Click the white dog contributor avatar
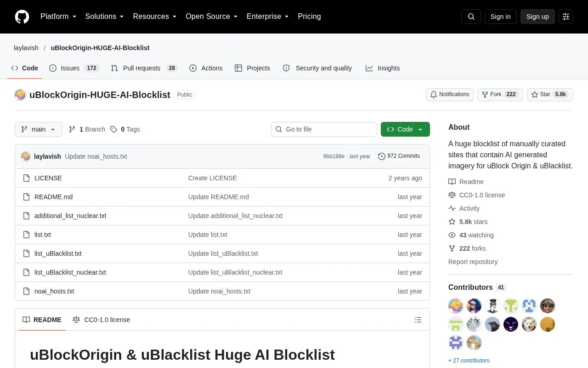The height and width of the screenshot is (368, 588). [x=529, y=324]
